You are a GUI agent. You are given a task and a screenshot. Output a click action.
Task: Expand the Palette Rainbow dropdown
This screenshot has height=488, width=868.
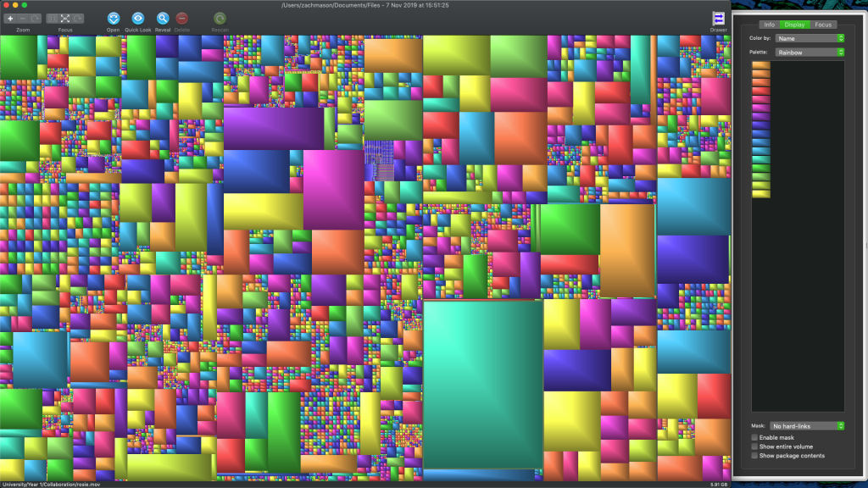[810, 52]
